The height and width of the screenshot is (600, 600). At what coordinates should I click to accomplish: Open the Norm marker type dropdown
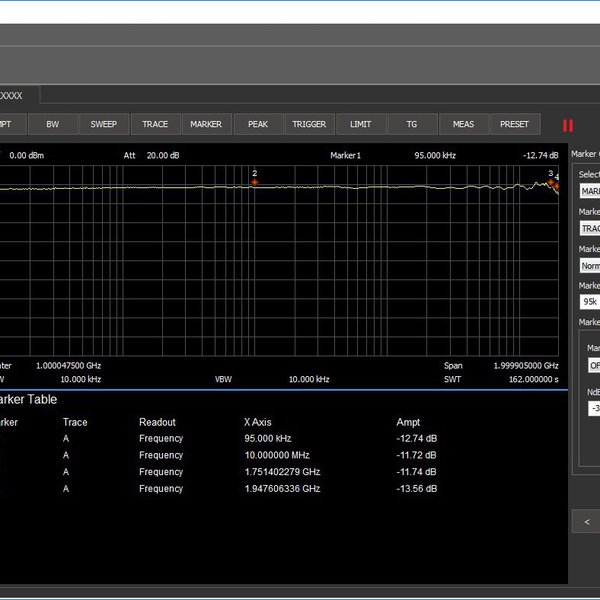pos(589,266)
